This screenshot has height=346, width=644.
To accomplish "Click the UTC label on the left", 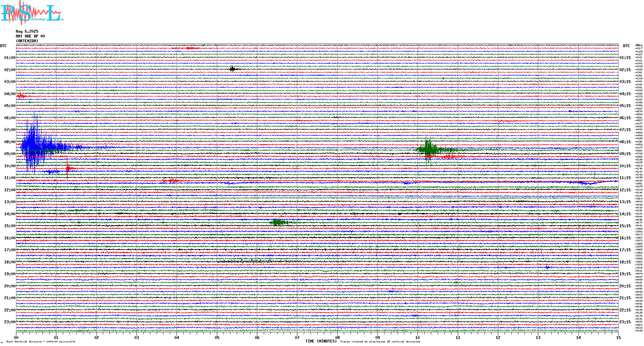I will pyautogui.click(x=3, y=46).
